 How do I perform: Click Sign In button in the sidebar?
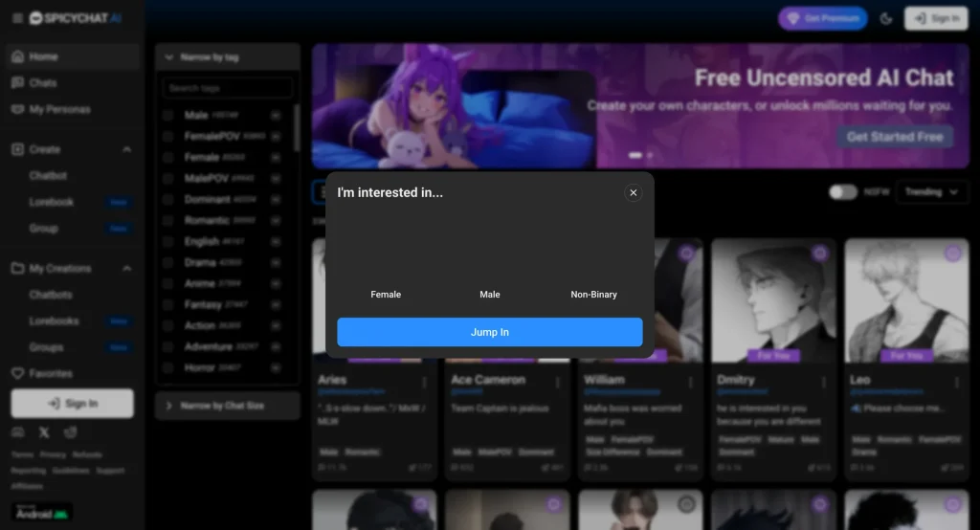click(x=72, y=403)
